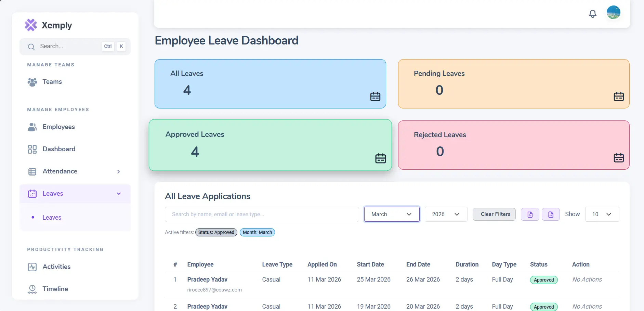Click the Clear Filters button

[x=494, y=214]
